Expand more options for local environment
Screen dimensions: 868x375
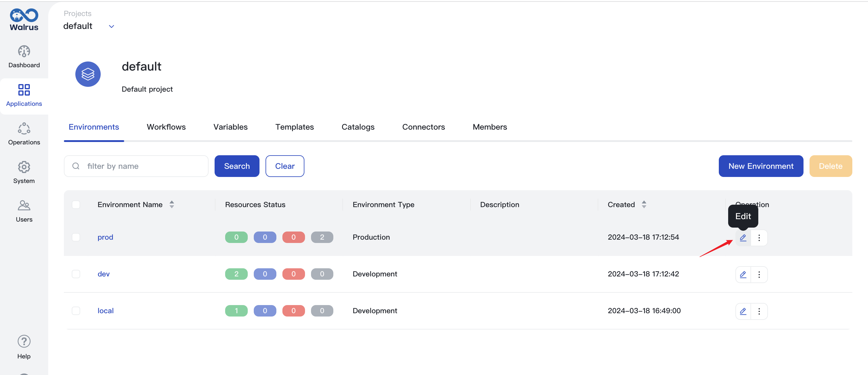[759, 311]
